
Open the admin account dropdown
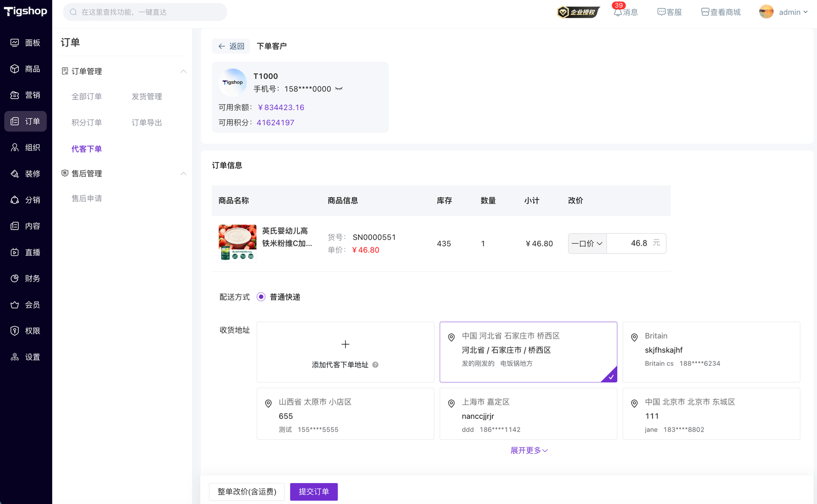coord(784,12)
